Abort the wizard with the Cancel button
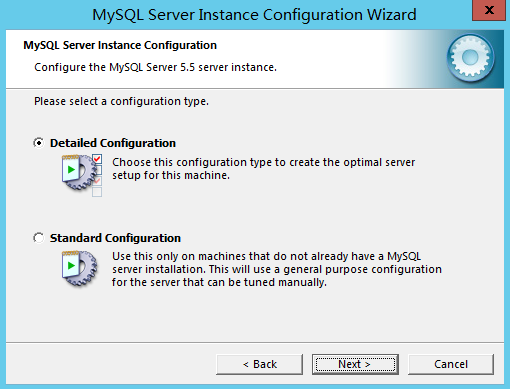The width and height of the screenshot is (510, 389). tap(451, 364)
